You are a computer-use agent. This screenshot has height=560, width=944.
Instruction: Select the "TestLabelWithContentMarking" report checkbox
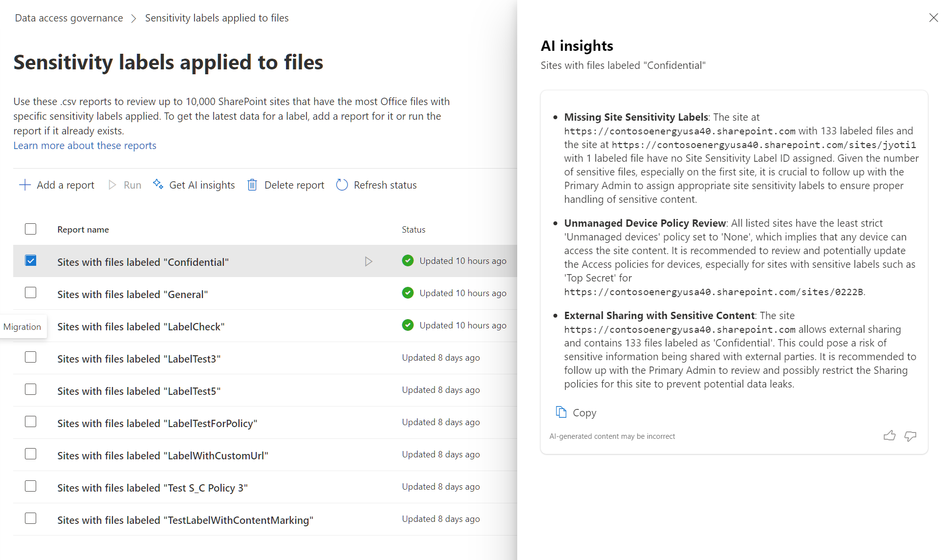[x=31, y=518]
